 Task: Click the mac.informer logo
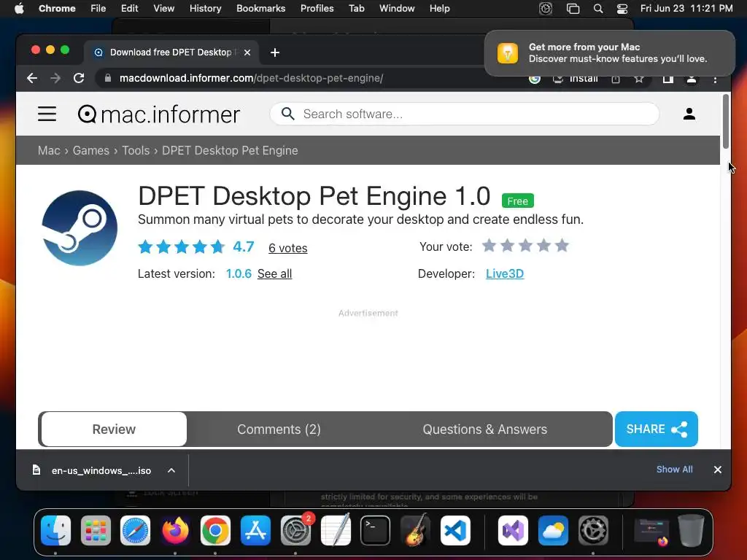coord(158,114)
